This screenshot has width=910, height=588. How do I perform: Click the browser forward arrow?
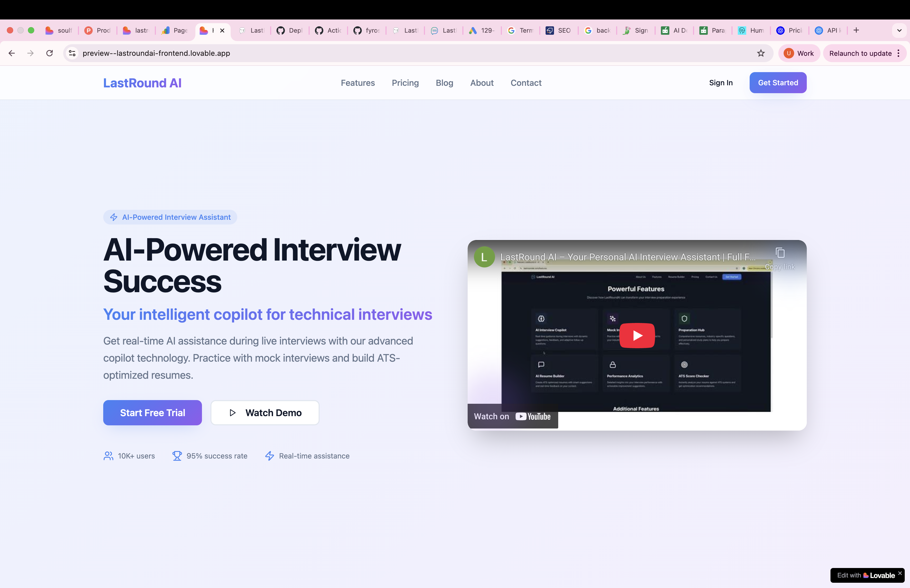pos(31,53)
